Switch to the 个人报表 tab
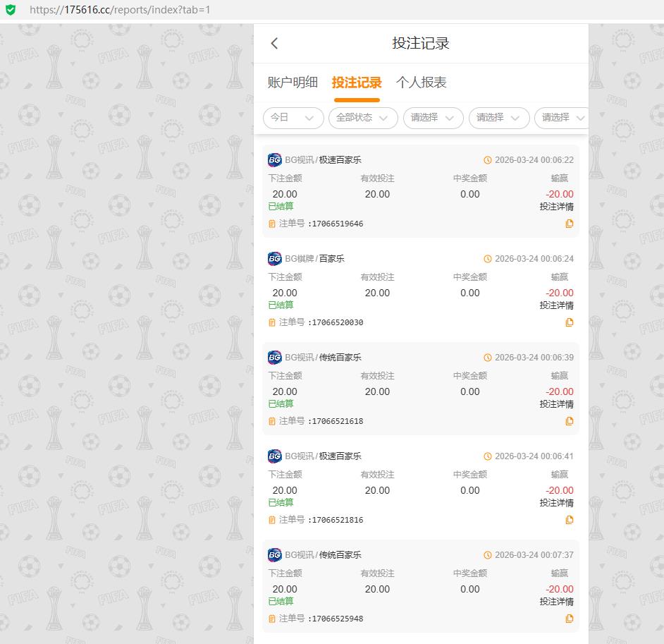Viewport: 664px width, 644px height. 421,83
